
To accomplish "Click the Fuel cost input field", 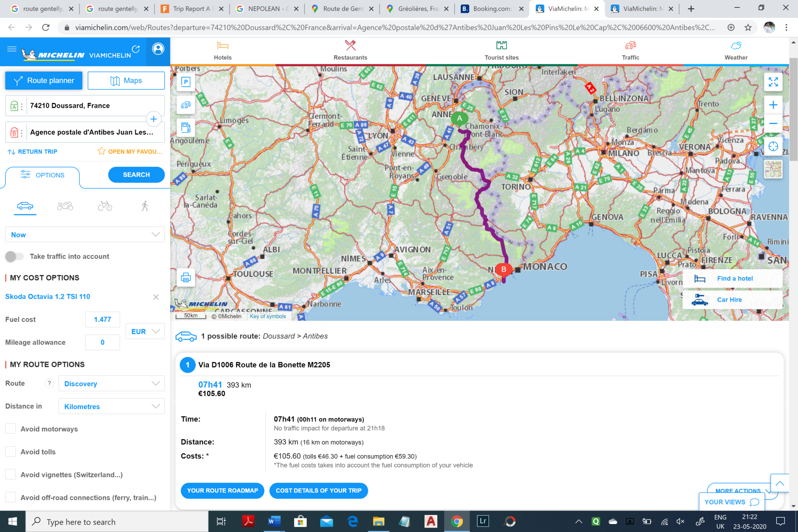I will coord(103,319).
